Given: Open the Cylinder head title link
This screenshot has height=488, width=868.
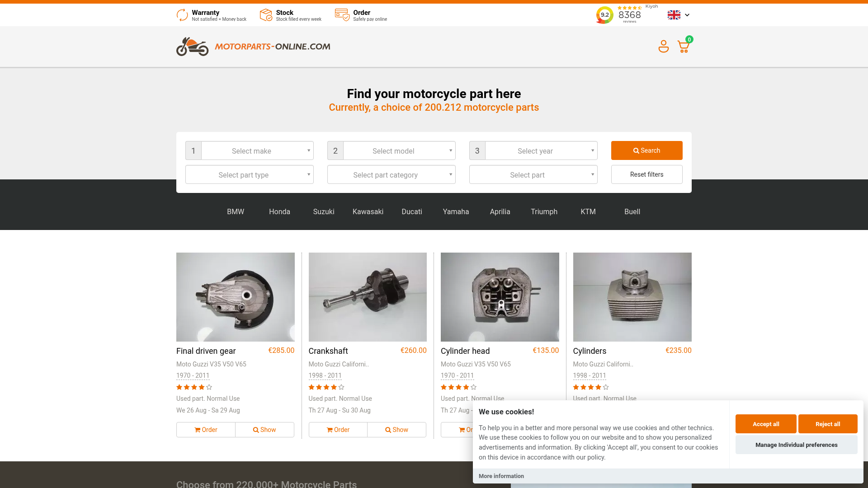Looking at the screenshot, I should coord(465,351).
